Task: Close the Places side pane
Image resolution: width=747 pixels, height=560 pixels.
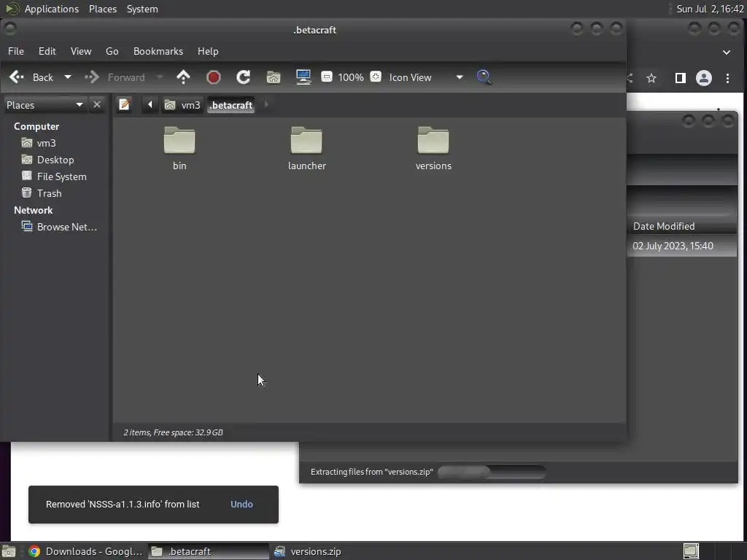Action: tap(97, 104)
